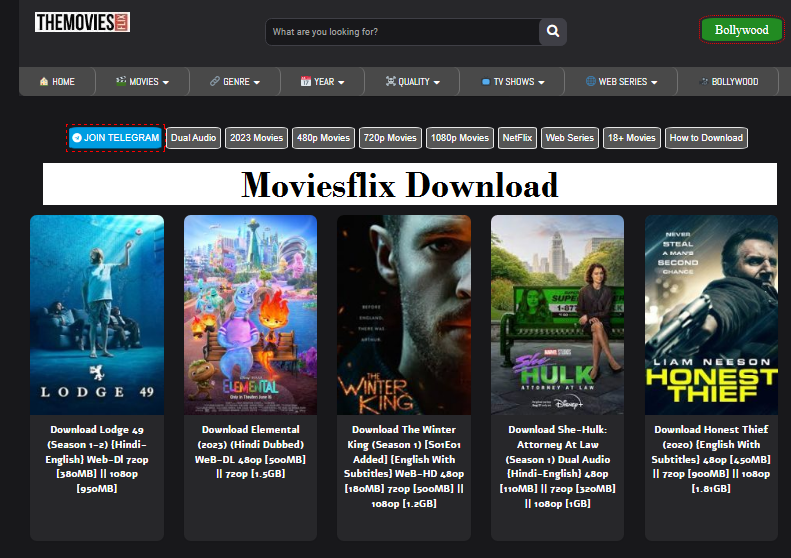Screen dimensions: 791x558
Task: Focus the 'What are you looking for?' search box
Action: pos(403,32)
